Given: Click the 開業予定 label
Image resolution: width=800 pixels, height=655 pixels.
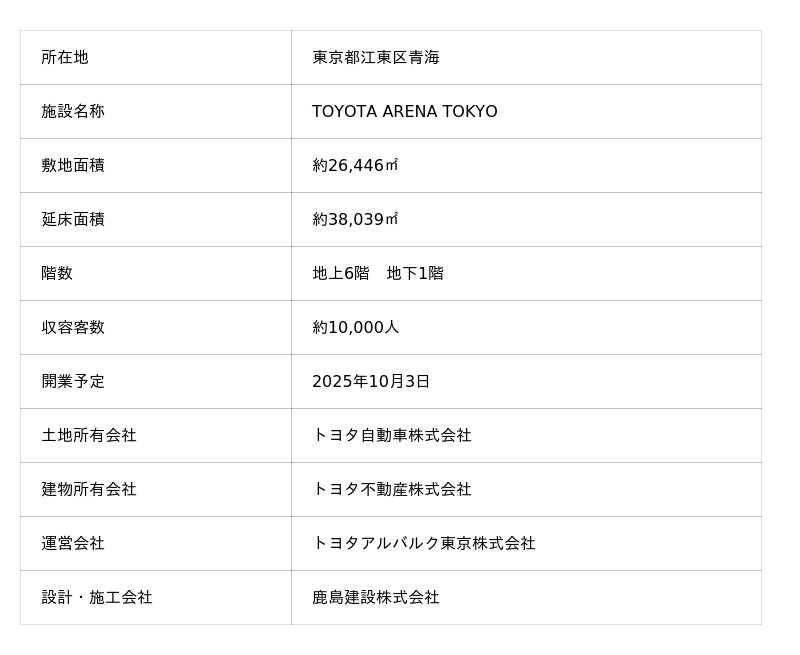Looking at the screenshot, I should tap(73, 381).
